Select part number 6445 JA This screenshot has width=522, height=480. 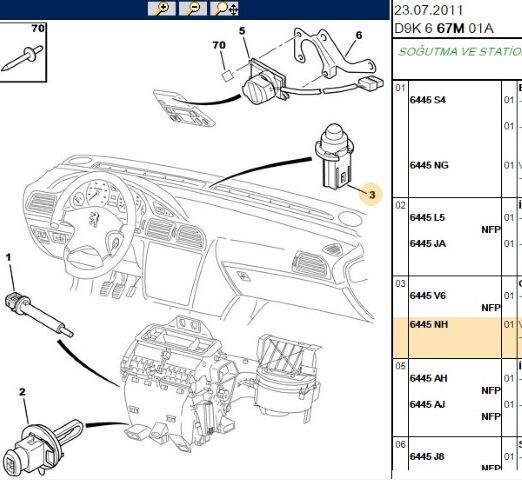[428, 244]
